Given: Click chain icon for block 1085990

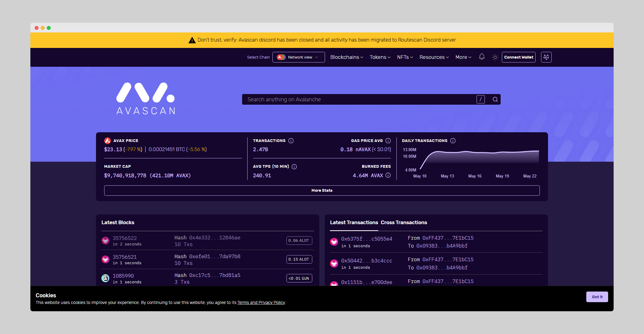Looking at the screenshot, I should [x=105, y=278].
